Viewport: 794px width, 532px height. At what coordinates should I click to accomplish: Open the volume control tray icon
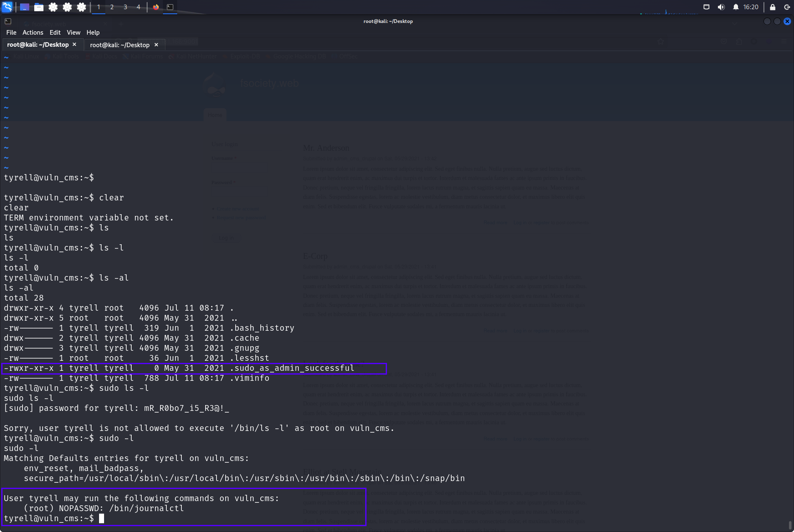(x=721, y=7)
